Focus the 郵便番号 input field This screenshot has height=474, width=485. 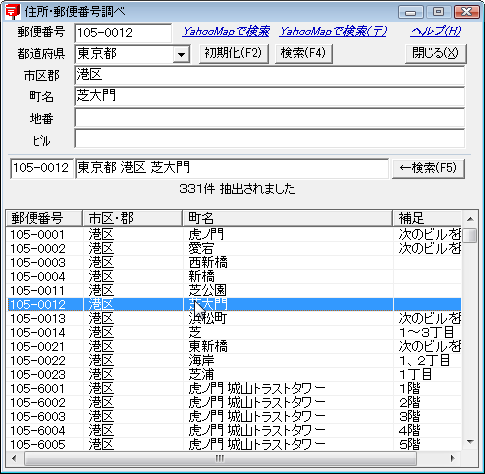click(123, 33)
